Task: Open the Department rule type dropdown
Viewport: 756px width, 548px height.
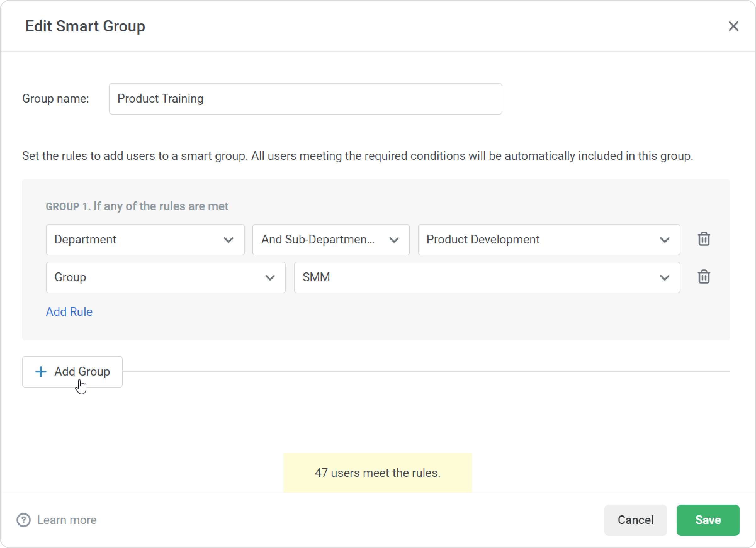Action: pyautogui.click(x=145, y=239)
